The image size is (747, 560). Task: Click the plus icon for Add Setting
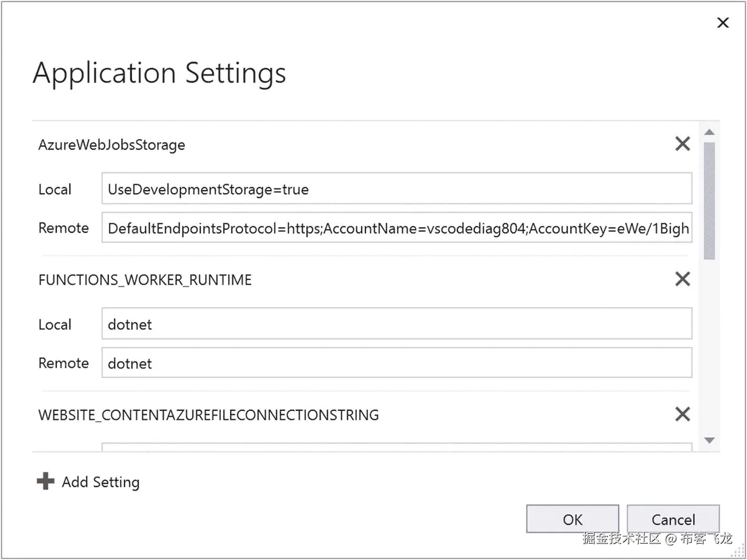pyautogui.click(x=46, y=481)
